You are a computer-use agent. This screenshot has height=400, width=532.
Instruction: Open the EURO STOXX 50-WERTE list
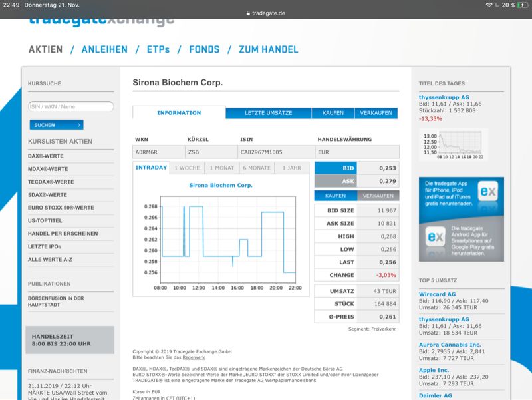pyautogui.click(x=61, y=208)
